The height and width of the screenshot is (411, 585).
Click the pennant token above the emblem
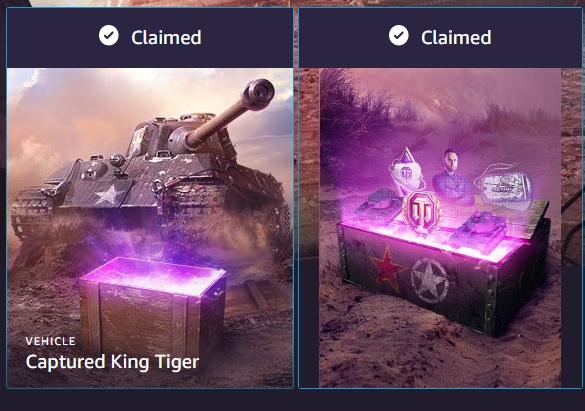pyautogui.click(x=406, y=169)
